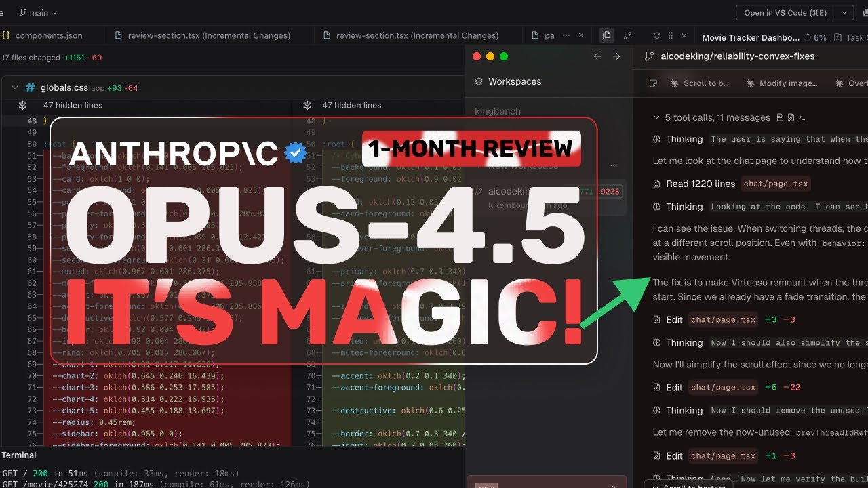The width and height of the screenshot is (868, 488).
Task: Switch to the 'Overl...' chat tab
Action: (851, 83)
